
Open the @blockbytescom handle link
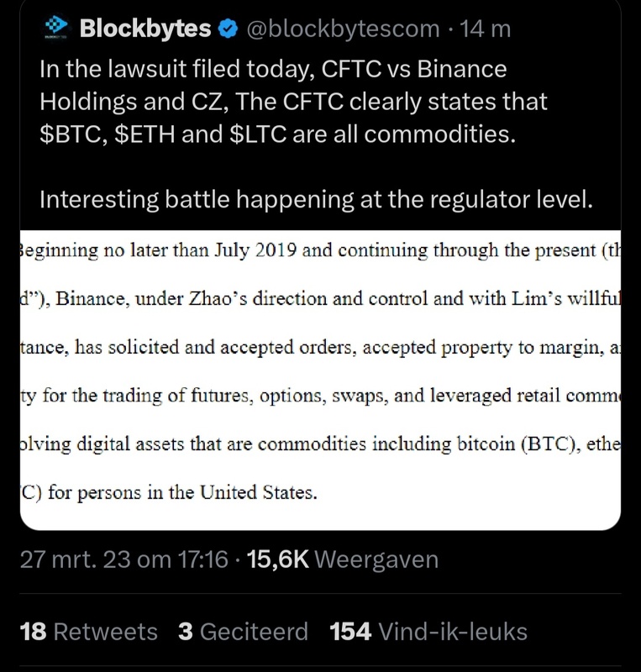[x=344, y=29]
